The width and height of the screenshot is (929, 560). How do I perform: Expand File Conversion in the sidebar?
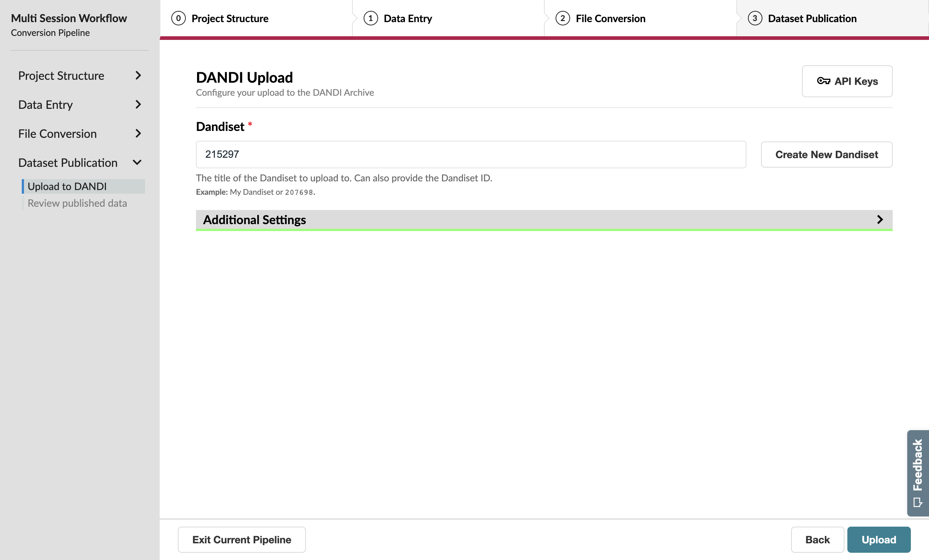tap(79, 134)
